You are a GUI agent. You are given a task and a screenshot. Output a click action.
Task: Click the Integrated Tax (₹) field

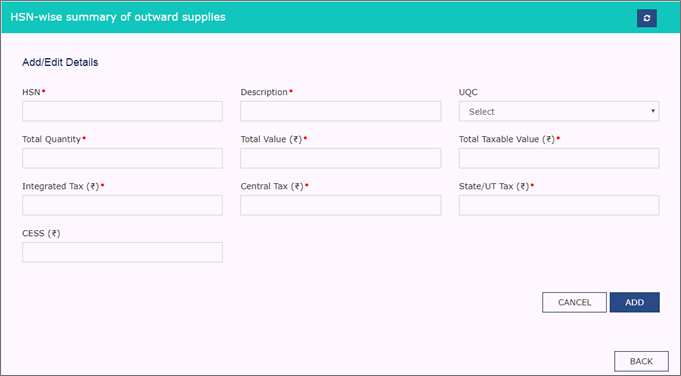(122, 205)
